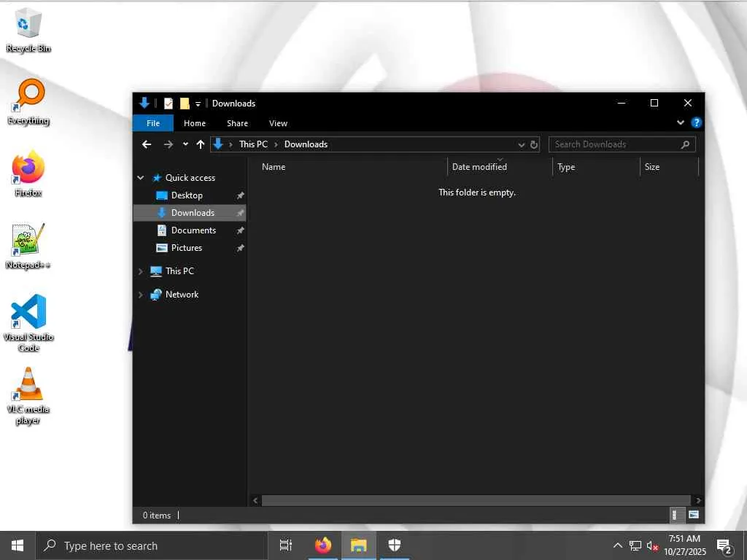
Task: Open the File menu tab
Action: 153,122
